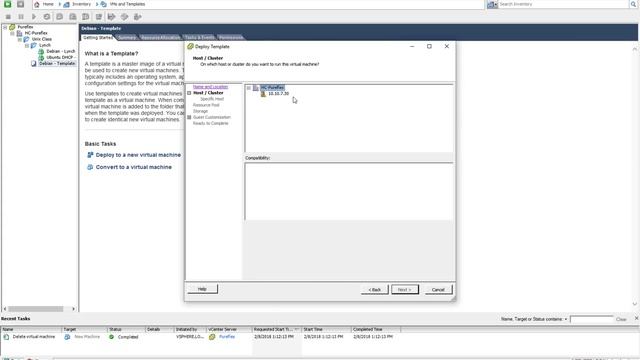Click the Purefiex vCenter icon in the tree
The height and width of the screenshot is (360, 640).
12,27
